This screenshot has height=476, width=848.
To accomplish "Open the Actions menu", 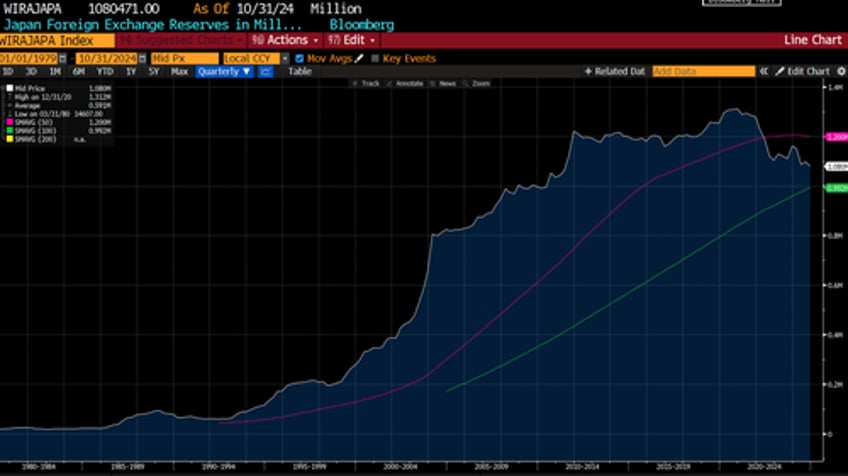I will tap(285, 41).
